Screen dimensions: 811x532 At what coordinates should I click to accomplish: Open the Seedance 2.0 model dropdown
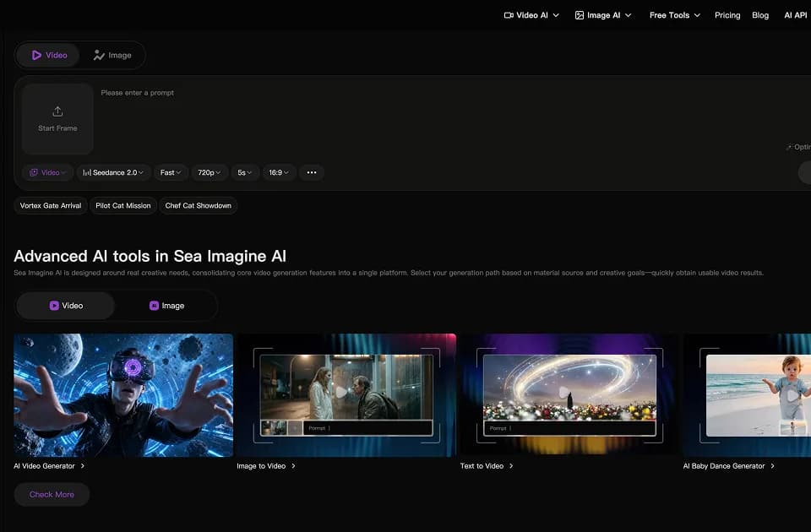(x=113, y=172)
